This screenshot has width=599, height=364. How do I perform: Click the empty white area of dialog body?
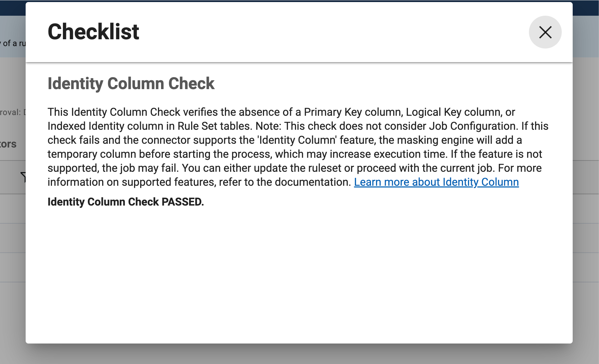[x=299, y=273]
